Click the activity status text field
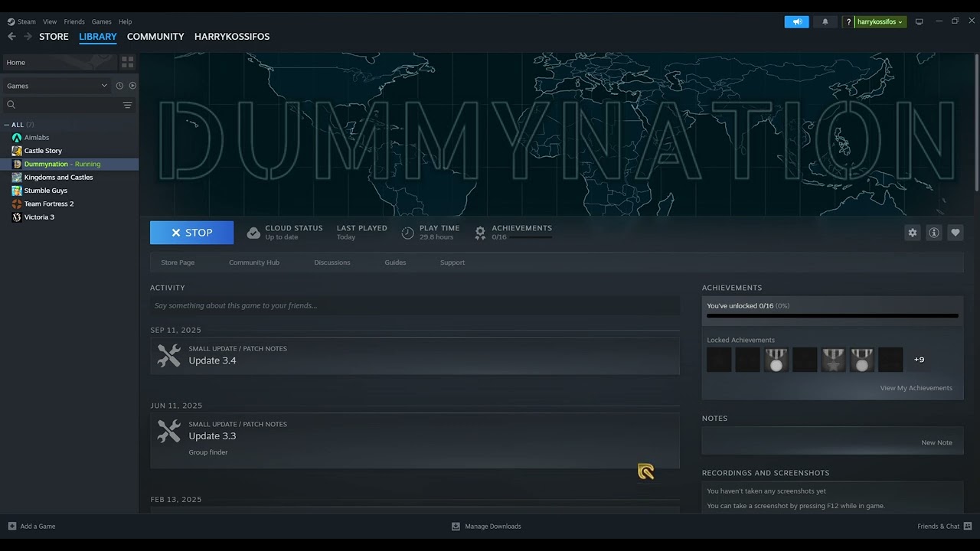 pyautogui.click(x=415, y=305)
